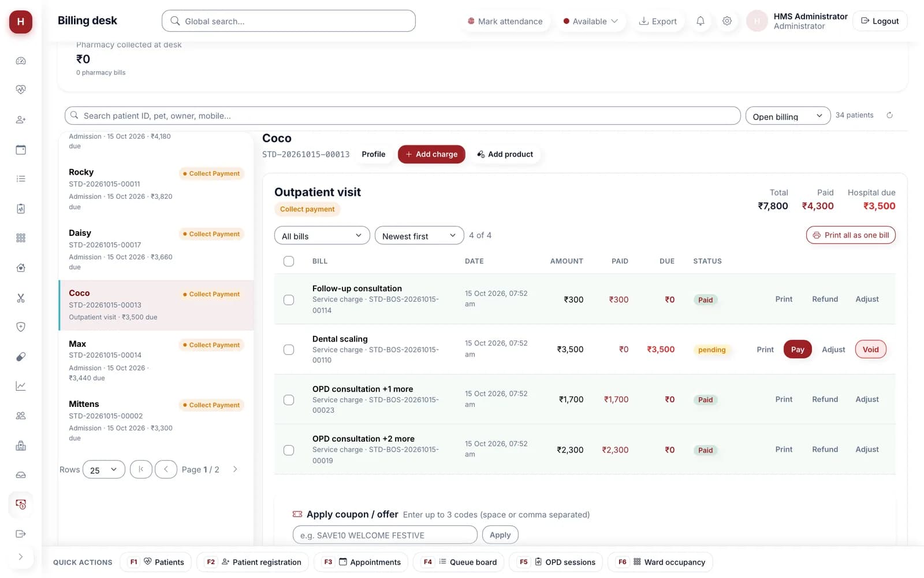Open the heartbeat monitor sidebar icon
924x578 pixels.
coord(21,90)
